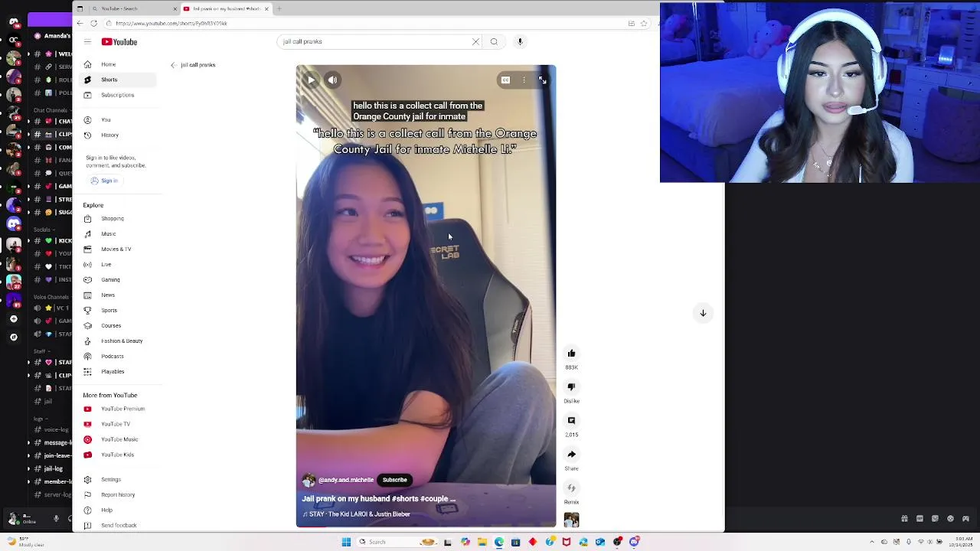Screen dimensions: 980x551
Task: Remix this Short
Action: (571, 488)
